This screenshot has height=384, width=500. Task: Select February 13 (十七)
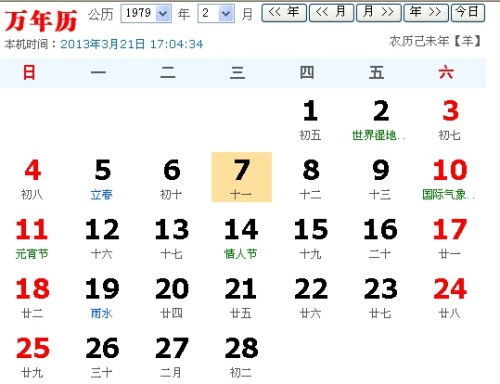click(x=171, y=238)
